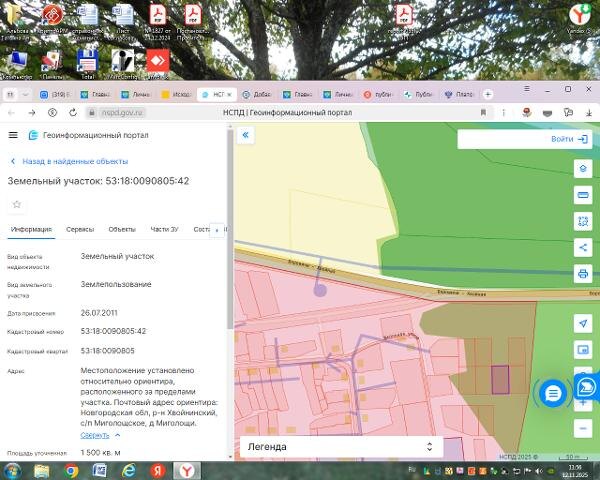Collapse address via chevron next to Свернуть
The image size is (600, 480).
point(117,435)
